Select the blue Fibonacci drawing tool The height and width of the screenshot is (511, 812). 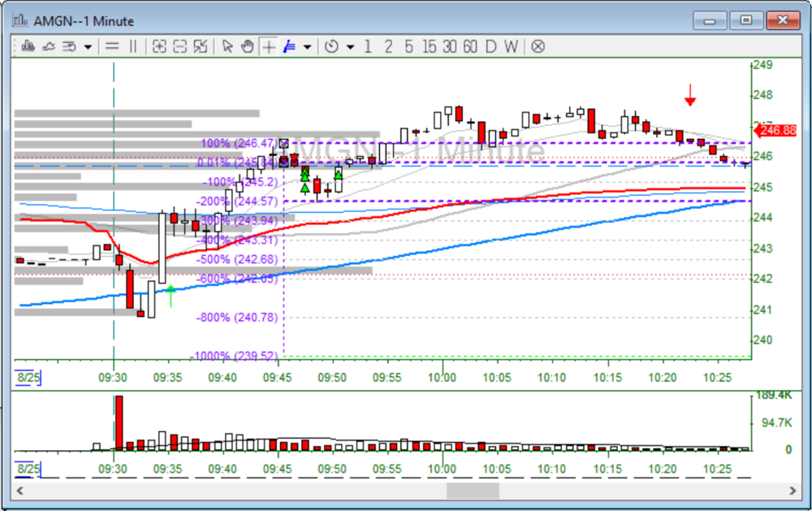289,46
